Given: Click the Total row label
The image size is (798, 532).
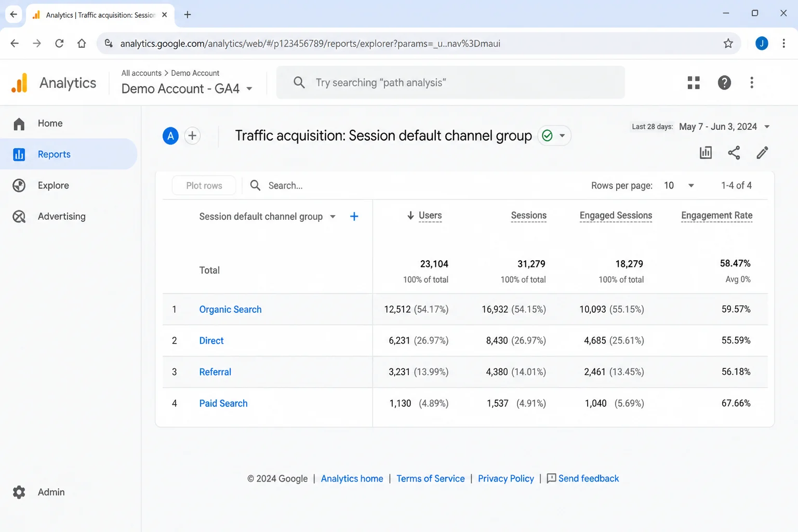Looking at the screenshot, I should click(209, 271).
